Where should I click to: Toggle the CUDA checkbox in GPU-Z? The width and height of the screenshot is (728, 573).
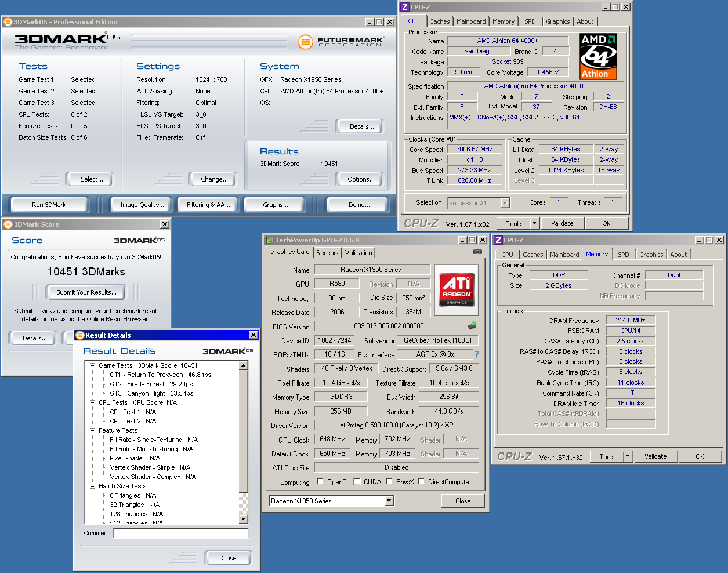pyautogui.click(x=357, y=481)
